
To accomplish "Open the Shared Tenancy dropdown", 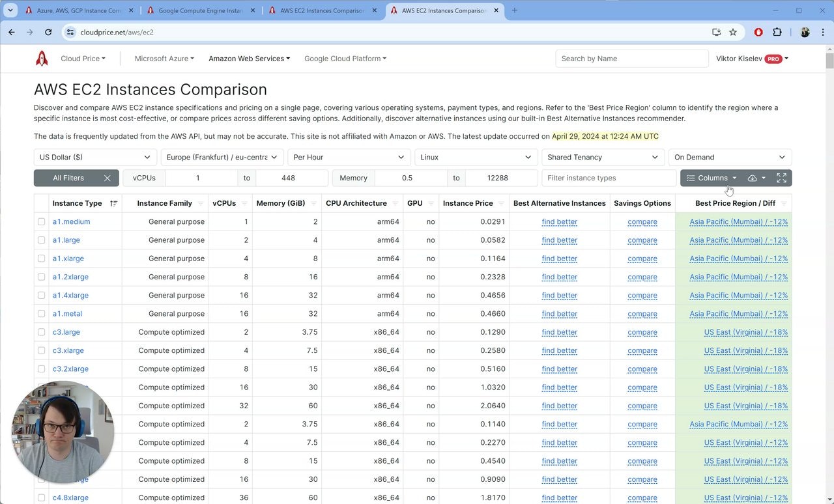I will coord(603,157).
